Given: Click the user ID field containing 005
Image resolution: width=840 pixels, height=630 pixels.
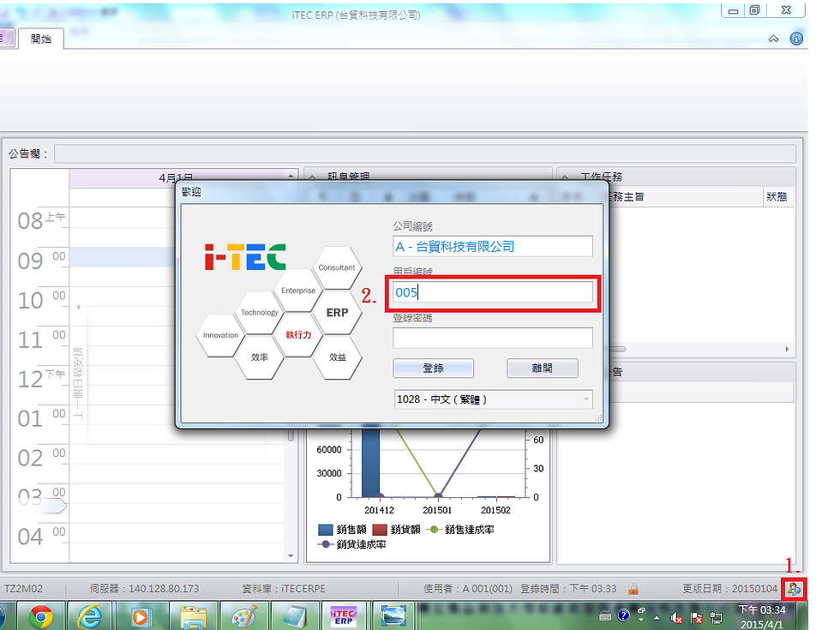Looking at the screenshot, I should (493, 292).
